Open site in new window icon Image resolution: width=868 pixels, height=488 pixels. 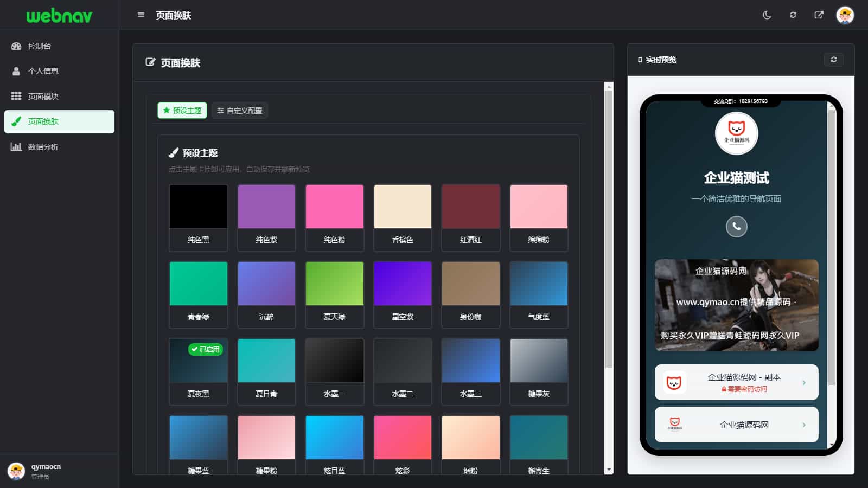(819, 15)
